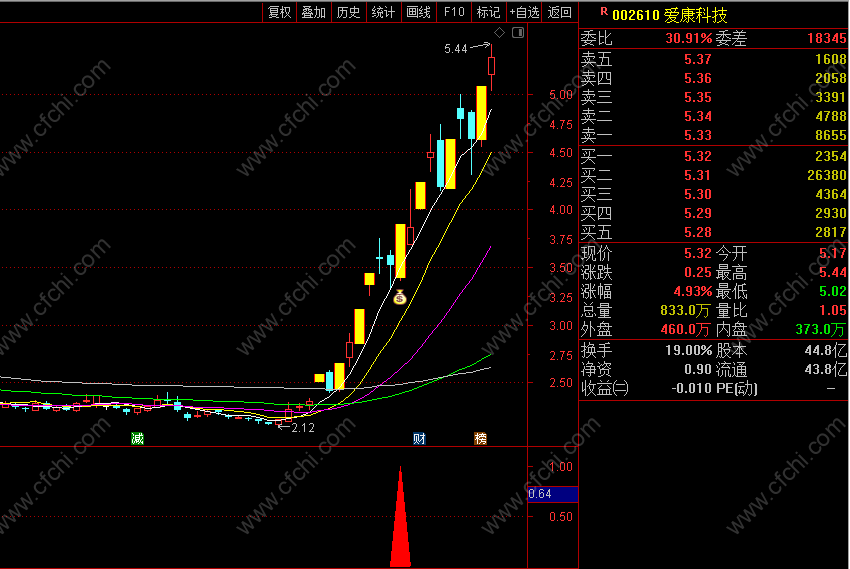Click the 今开 value 5.17
Viewport: 850px width, 569px height.
832,253
